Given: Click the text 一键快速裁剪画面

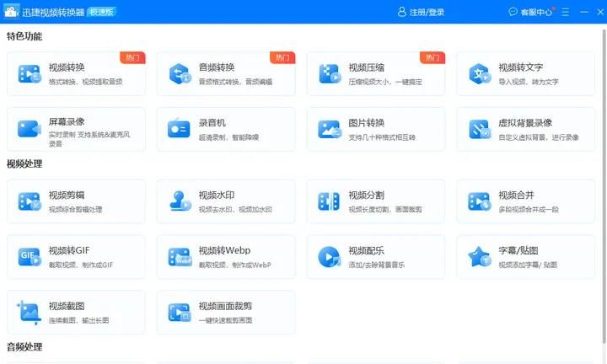Looking at the screenshot, I should [225, 320].
